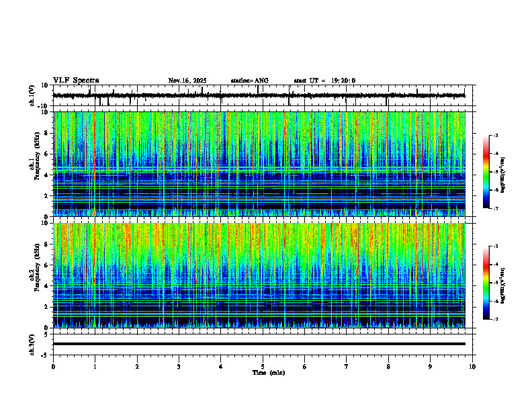Click time axis tick label '0'
This screenshot has height=411, width=532.
tap(53, 367)
